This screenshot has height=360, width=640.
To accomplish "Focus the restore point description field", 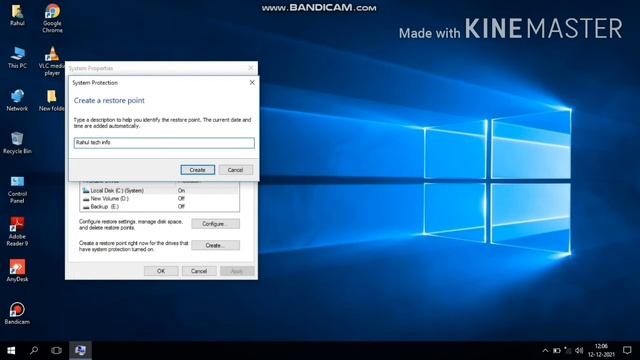I will [x=164, y=142].
